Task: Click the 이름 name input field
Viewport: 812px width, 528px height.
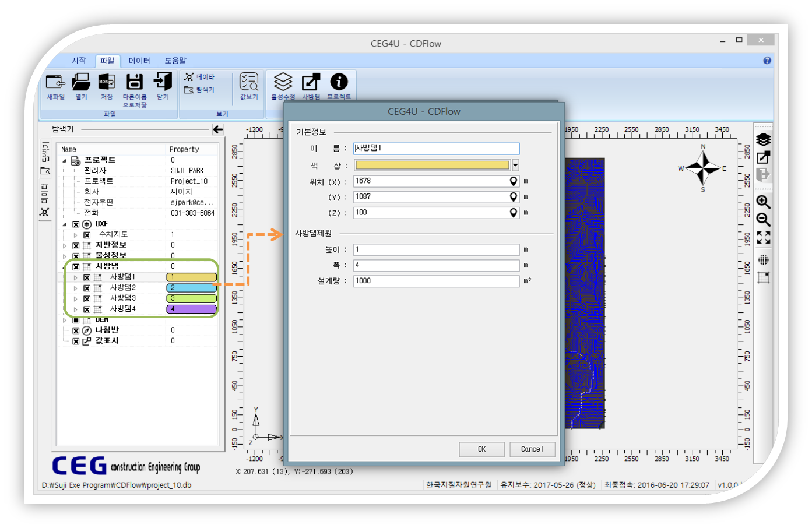Action: pos(436,149)
